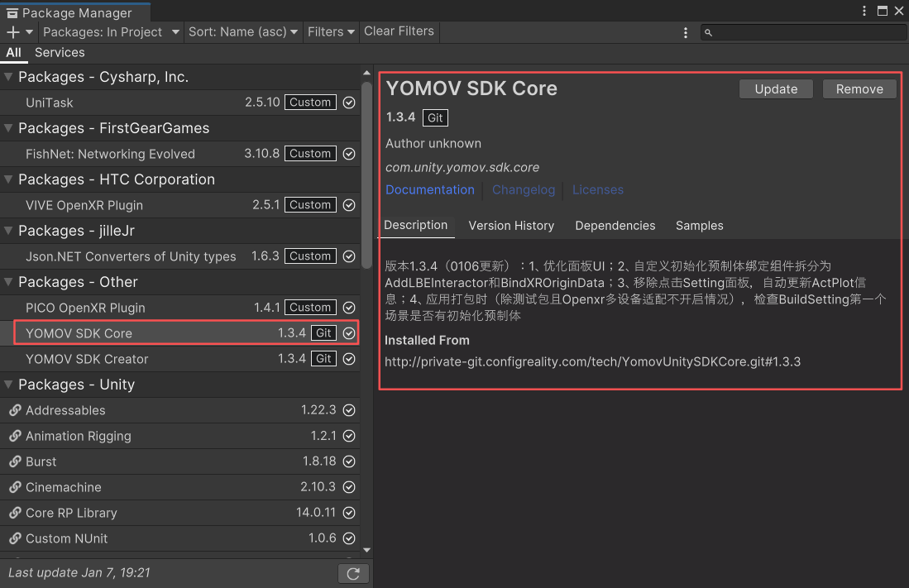Viewport: 909px width, 588px height.
Task: Click the installed checkmark icon for FishNet
Action: [x=349, y=154]
